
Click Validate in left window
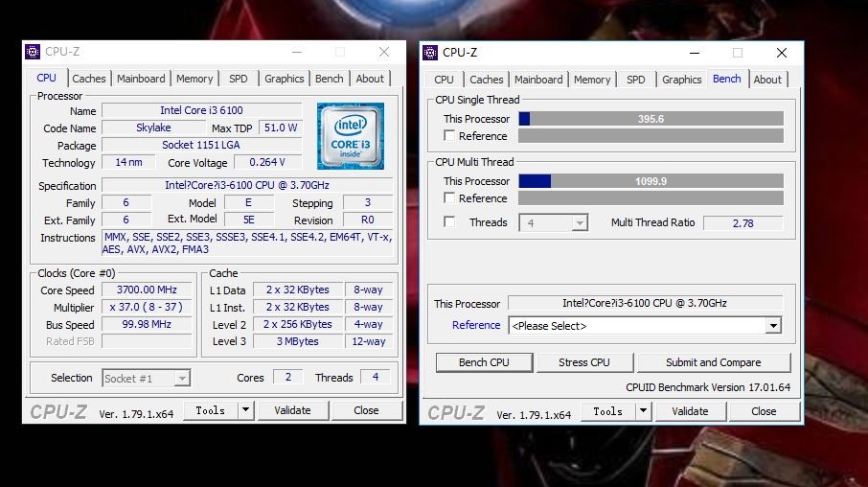pos(293,410)
